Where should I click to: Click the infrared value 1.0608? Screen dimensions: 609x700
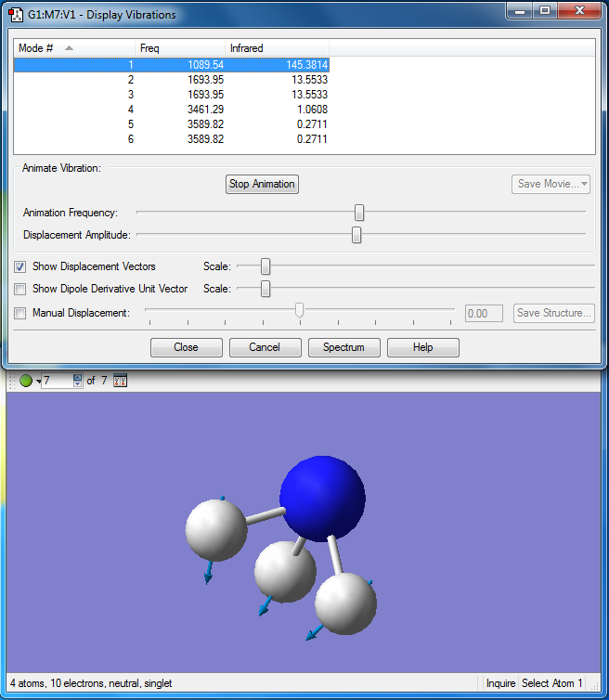click(312, 110)
